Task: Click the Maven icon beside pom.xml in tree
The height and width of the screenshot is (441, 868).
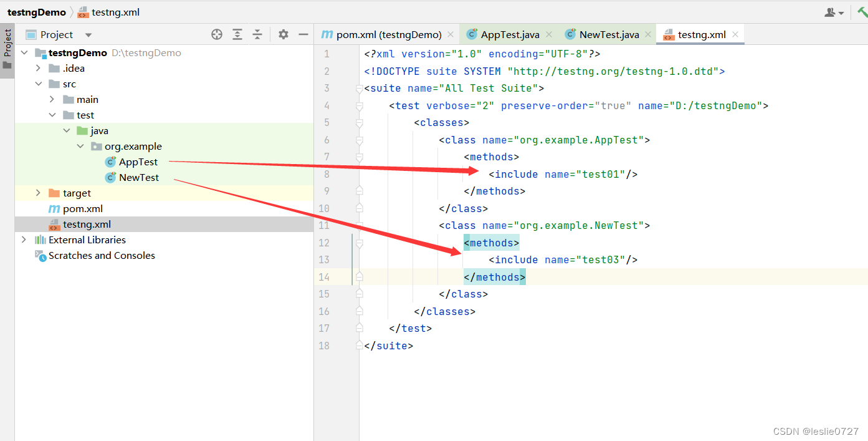Action: pos(54,209)
